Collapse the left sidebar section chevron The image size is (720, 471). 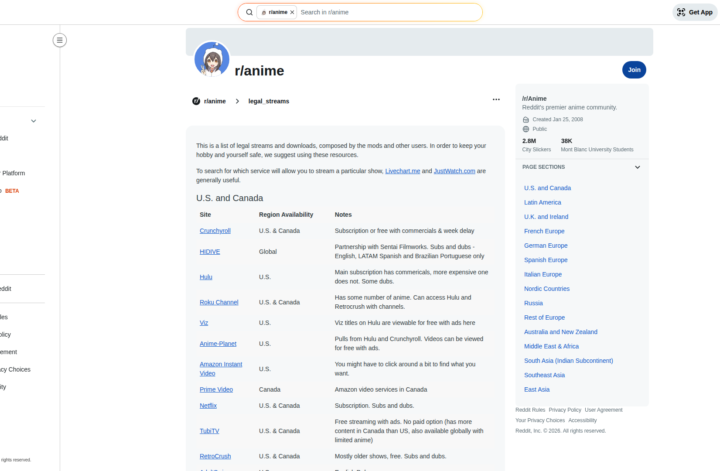(x=33, y=121)
